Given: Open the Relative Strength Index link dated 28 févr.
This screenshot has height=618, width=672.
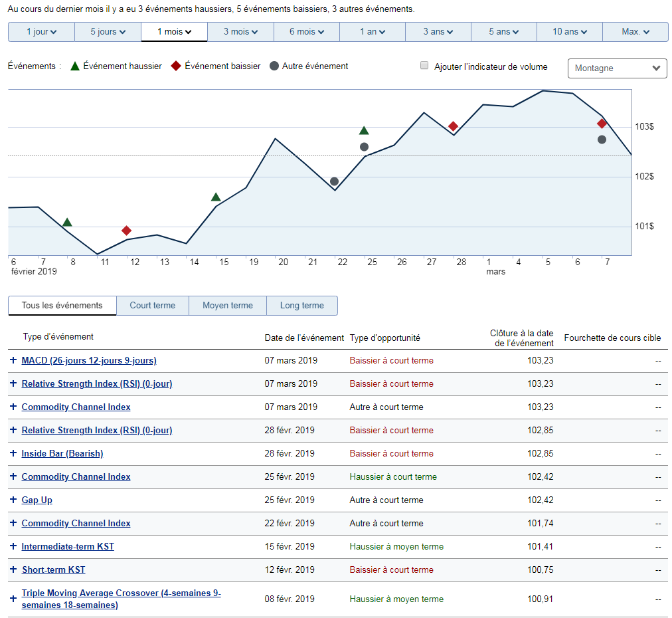Looking at the screenshot, I should pyautogui.click(x=97, y=430).
